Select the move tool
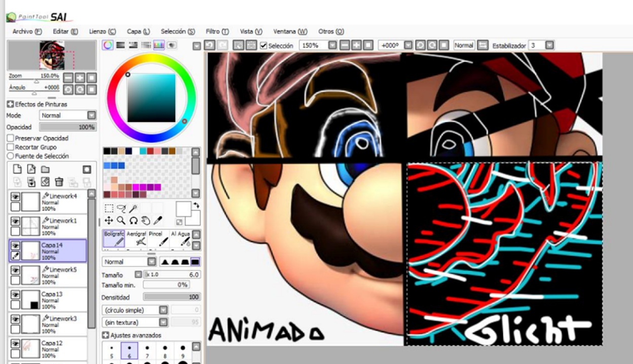This screenshot has height=364, width=633. [108, 220]
